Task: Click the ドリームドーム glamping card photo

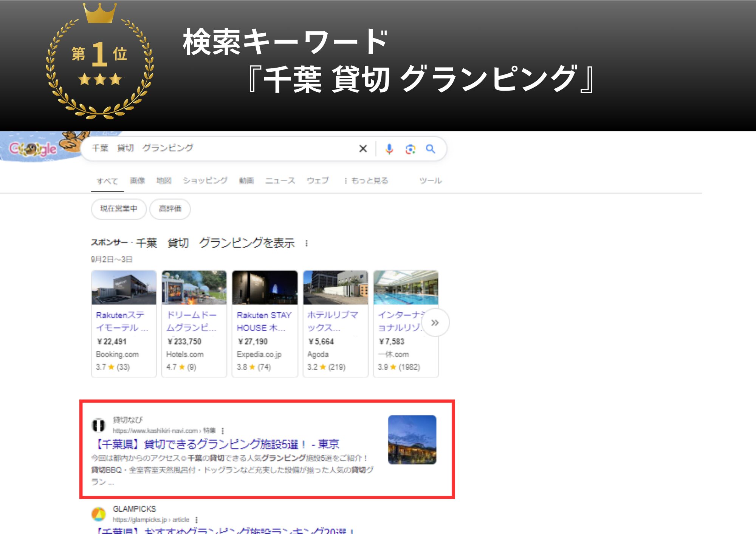Action: (194, 287)
